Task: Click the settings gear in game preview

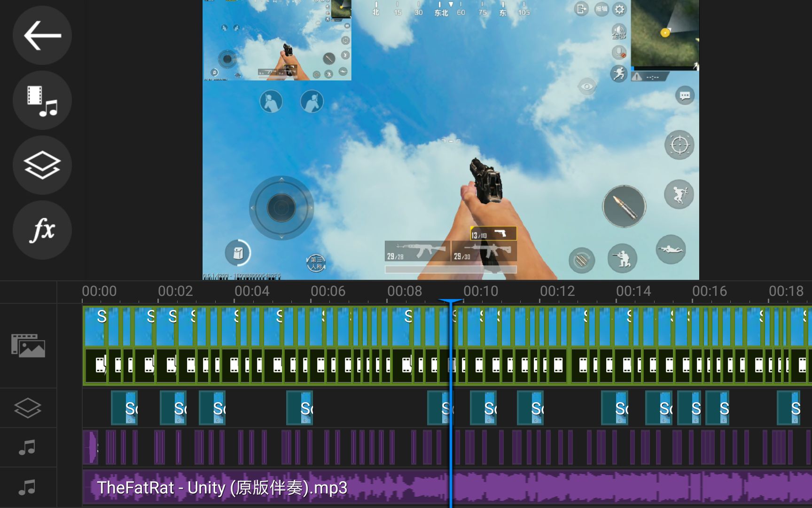Action: pyautogui.click(x=620, y=9)
